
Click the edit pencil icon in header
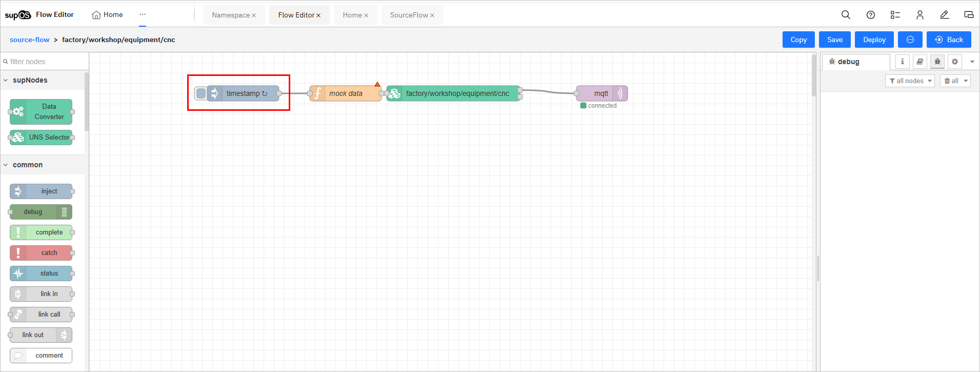(945, 15)
